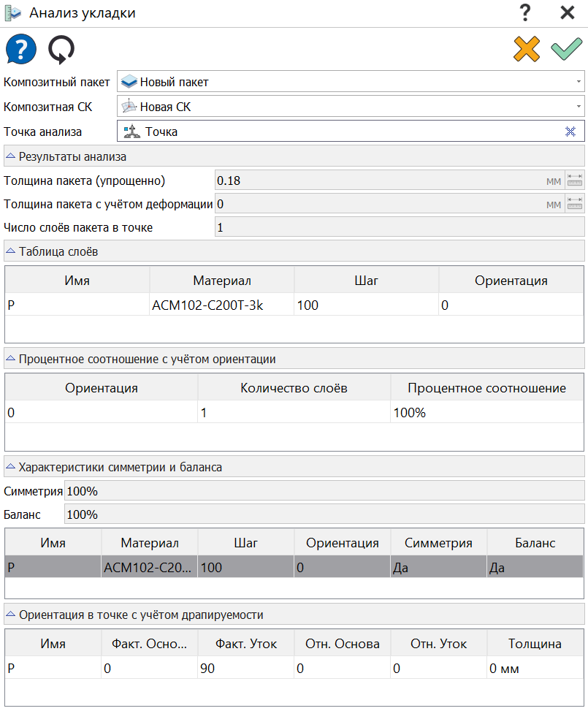Click the Точка point icon
Screen dimensions: 588x711
(x=132, y=132)
